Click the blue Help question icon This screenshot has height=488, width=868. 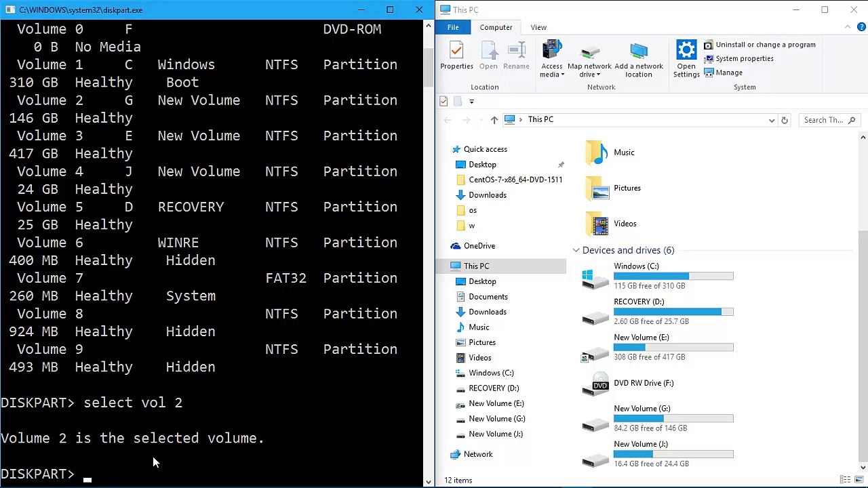pyautogui.click(x=862, y=27)
